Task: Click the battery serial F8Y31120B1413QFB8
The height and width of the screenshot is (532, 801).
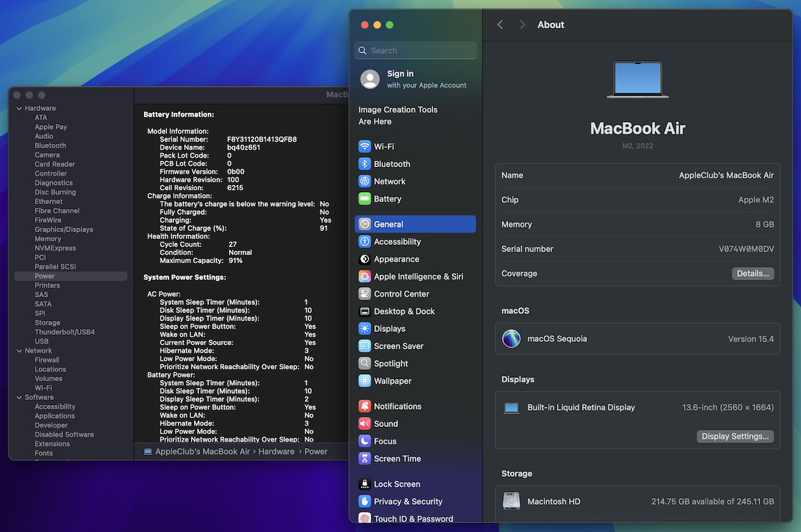Action: (x=262, y=140)
